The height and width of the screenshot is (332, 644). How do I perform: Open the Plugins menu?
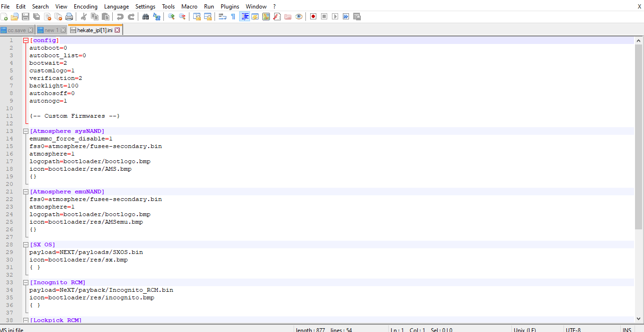tap(230, 6)
